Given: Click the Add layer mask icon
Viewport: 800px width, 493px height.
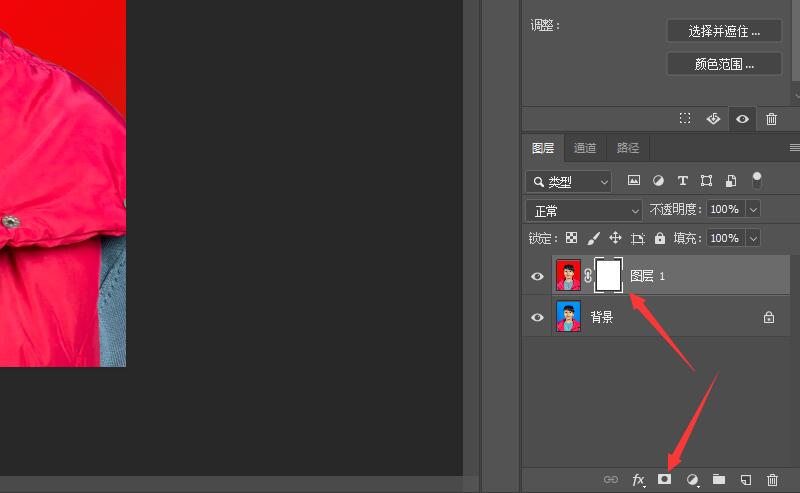Looking at the screenshot, I should (664, 480).
